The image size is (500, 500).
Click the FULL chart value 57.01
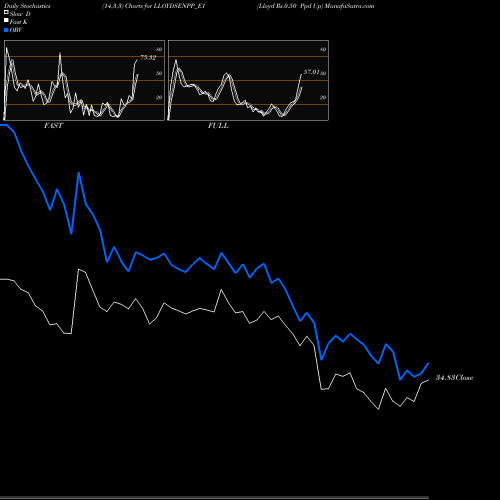click(311, 72)
